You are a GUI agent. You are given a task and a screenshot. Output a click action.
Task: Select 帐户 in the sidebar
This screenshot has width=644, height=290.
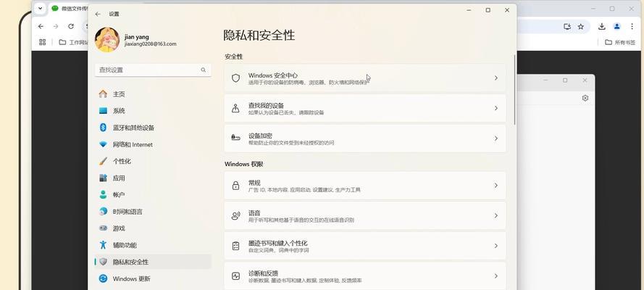153,195
